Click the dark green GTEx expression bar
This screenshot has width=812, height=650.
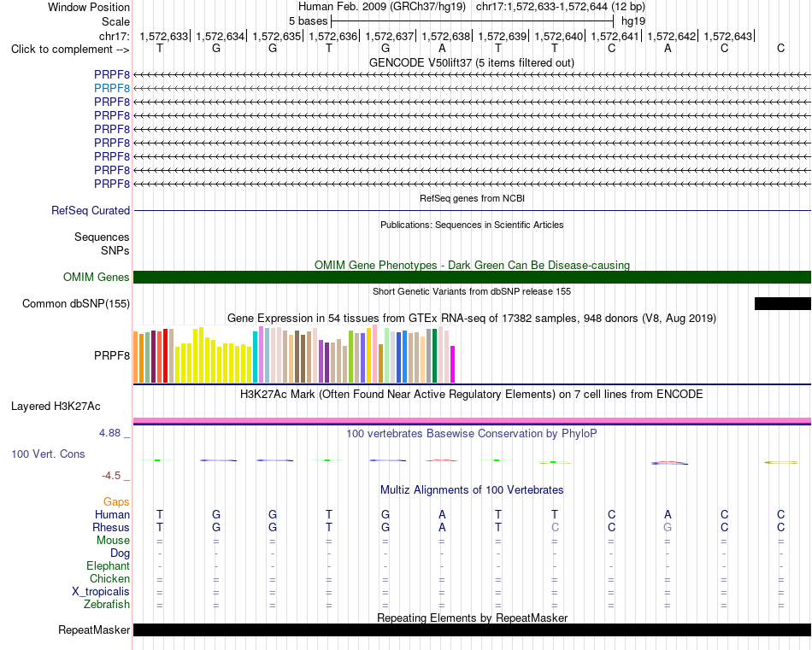[434, 355]
